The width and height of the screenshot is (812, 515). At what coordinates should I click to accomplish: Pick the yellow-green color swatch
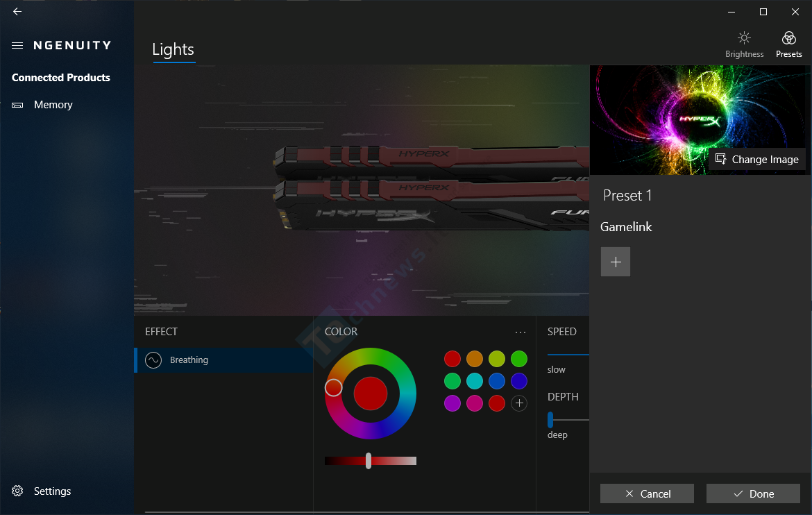[497, 359]
